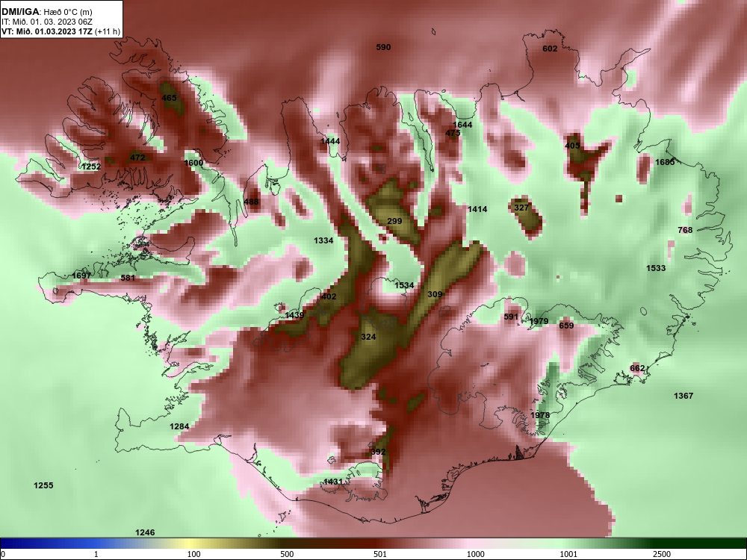Image resolution: width=747 pixels, height=560 pixels.
Task: Select the '1439' map value
Action: tap(294, 315)
